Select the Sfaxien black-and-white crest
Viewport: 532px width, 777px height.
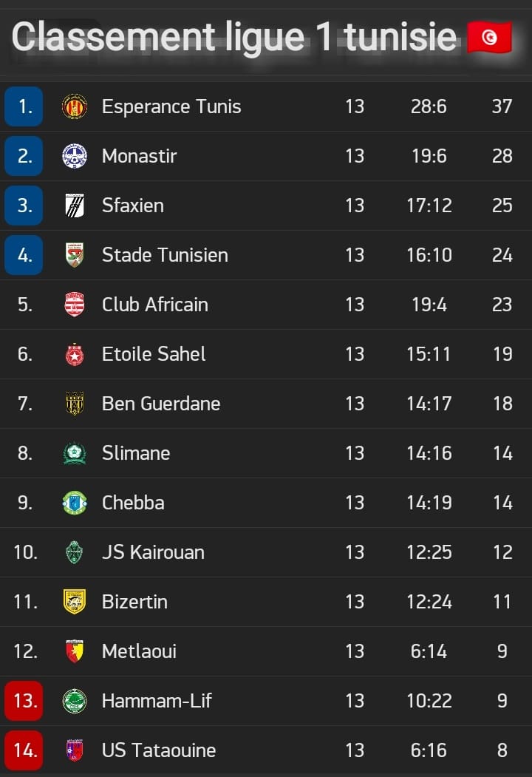(75, 205)
